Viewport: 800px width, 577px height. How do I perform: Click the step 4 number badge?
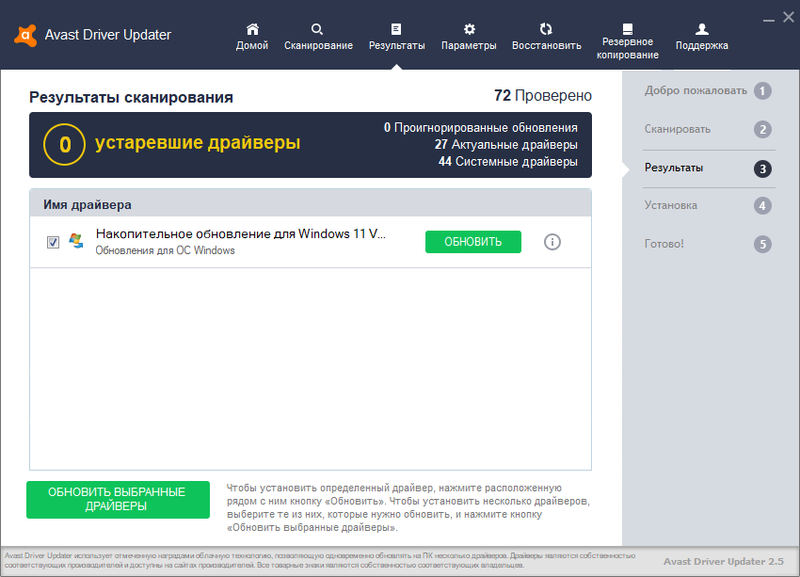(x=763, y=206)
